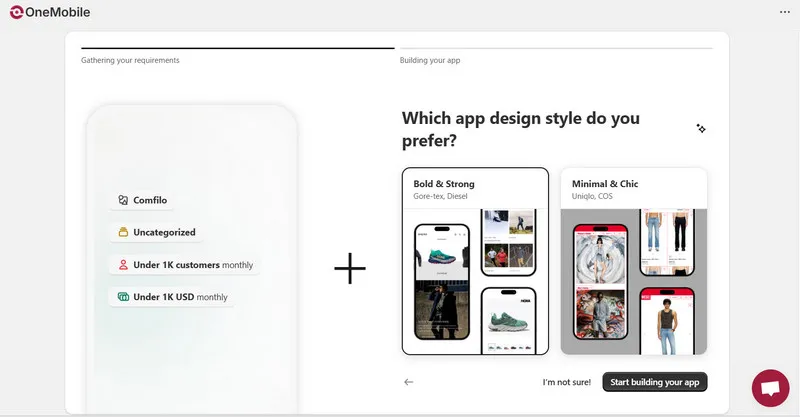Click the Gathering your requirements step
800x417 pixels.
[130, 60]
